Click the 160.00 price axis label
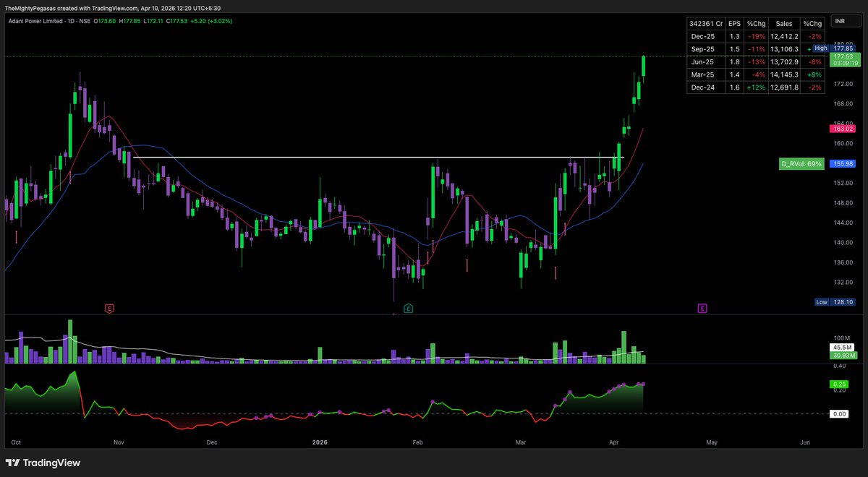Screen dimensions: 868x477 pyautogui.click(x=843, y=143)
